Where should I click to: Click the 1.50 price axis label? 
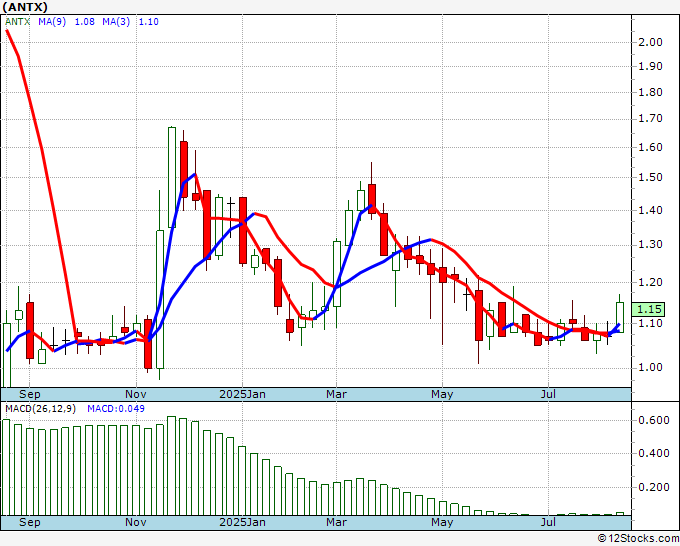651,177
